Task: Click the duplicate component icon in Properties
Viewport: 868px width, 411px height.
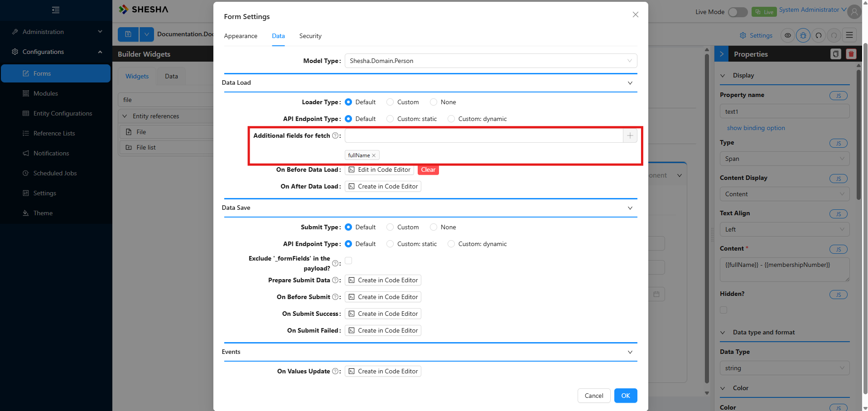Action: point(836,54)
